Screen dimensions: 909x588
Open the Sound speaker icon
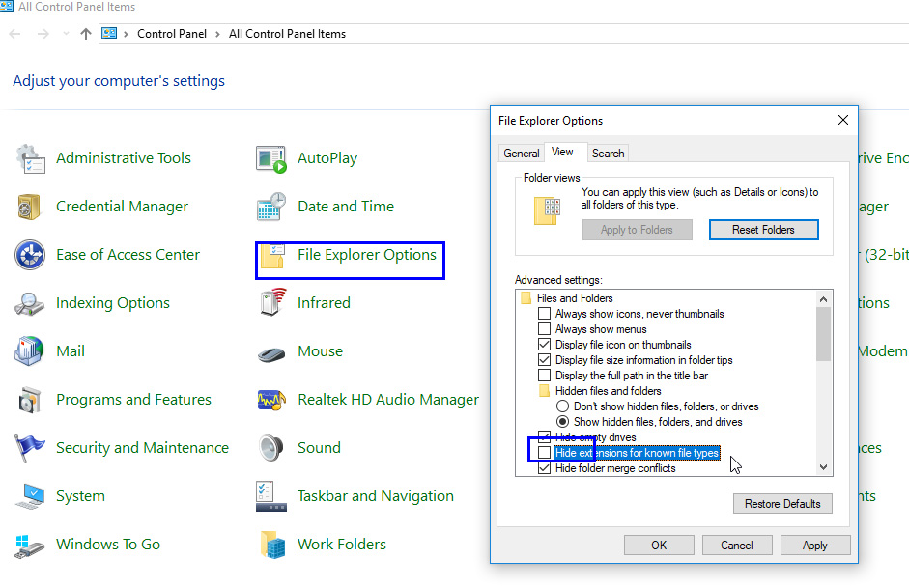271,448
